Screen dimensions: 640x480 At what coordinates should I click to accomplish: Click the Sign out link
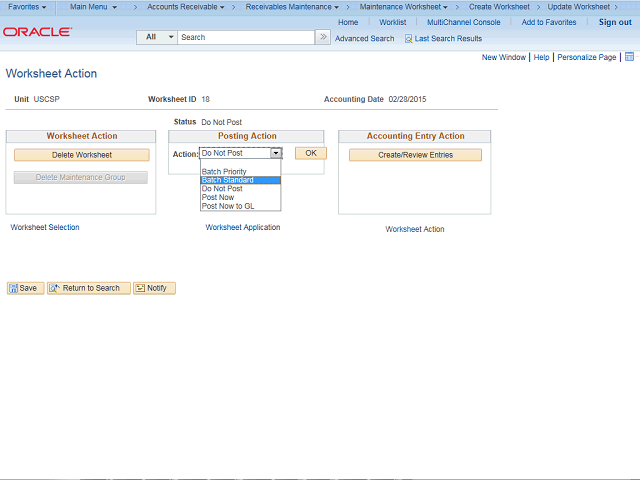[615, 22]
